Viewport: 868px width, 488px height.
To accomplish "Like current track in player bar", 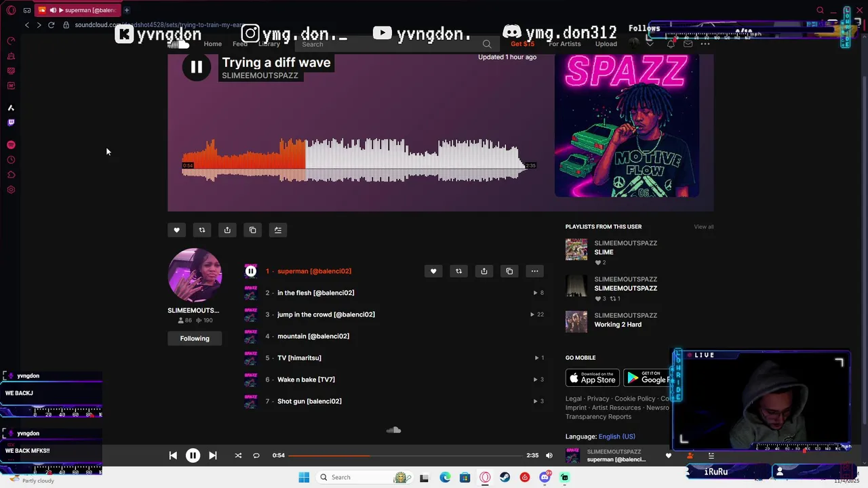I will (x=668, y=455).
